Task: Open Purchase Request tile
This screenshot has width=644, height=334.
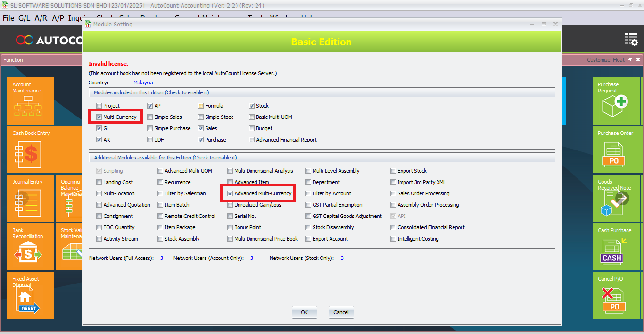Action: tap(616, 101)
